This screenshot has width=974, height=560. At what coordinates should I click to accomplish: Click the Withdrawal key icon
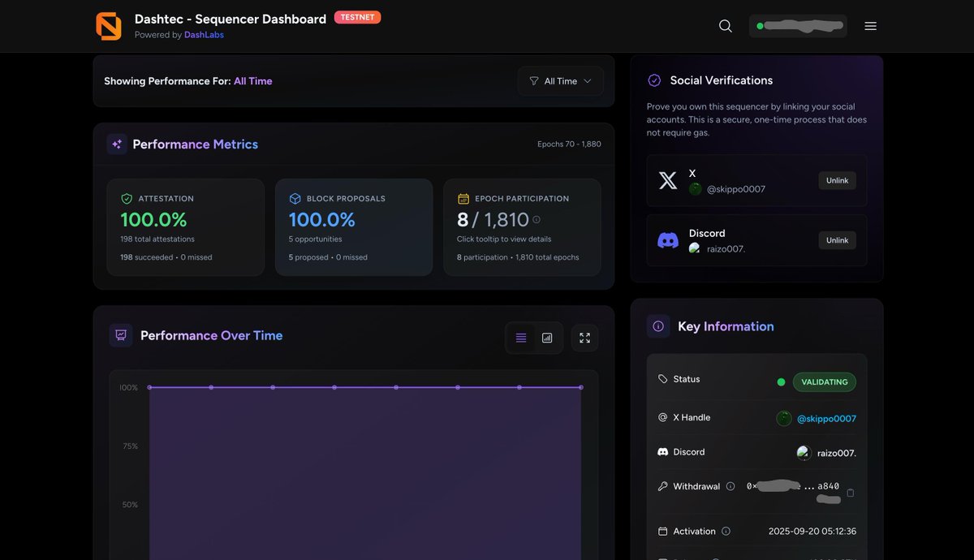(x=663, y=486)
